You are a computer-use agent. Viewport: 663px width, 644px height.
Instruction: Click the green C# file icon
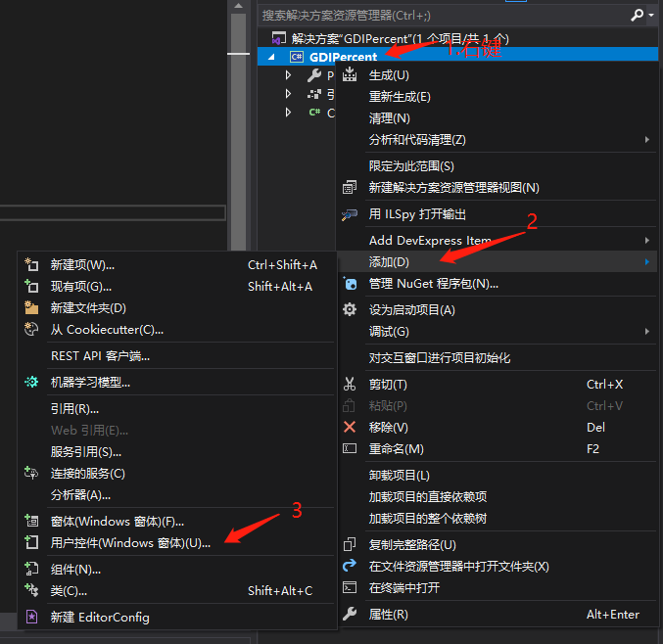coord(314,113)
